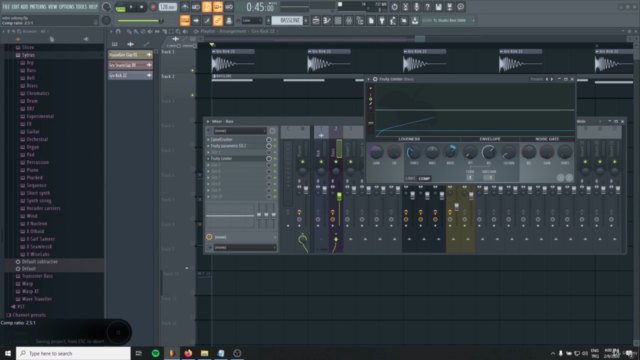
Task: Open the FILE menu
Action: pyautogui.click(x=6, y=7)
